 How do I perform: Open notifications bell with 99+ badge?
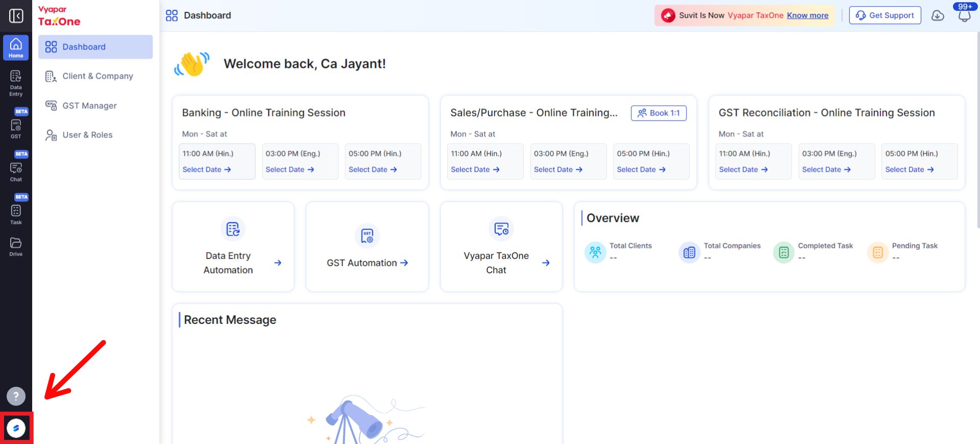(964, 14)
